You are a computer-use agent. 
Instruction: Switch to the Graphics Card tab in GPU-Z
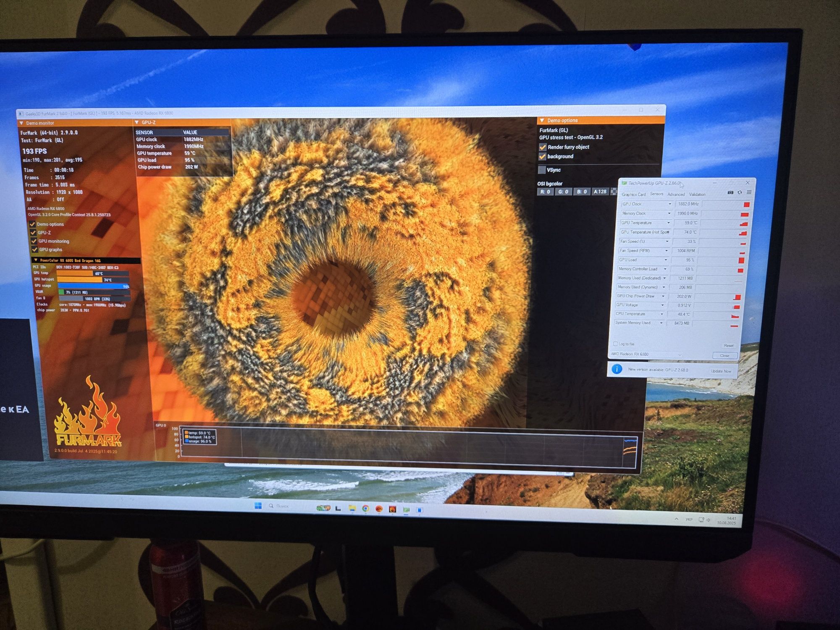click(633, 194)
